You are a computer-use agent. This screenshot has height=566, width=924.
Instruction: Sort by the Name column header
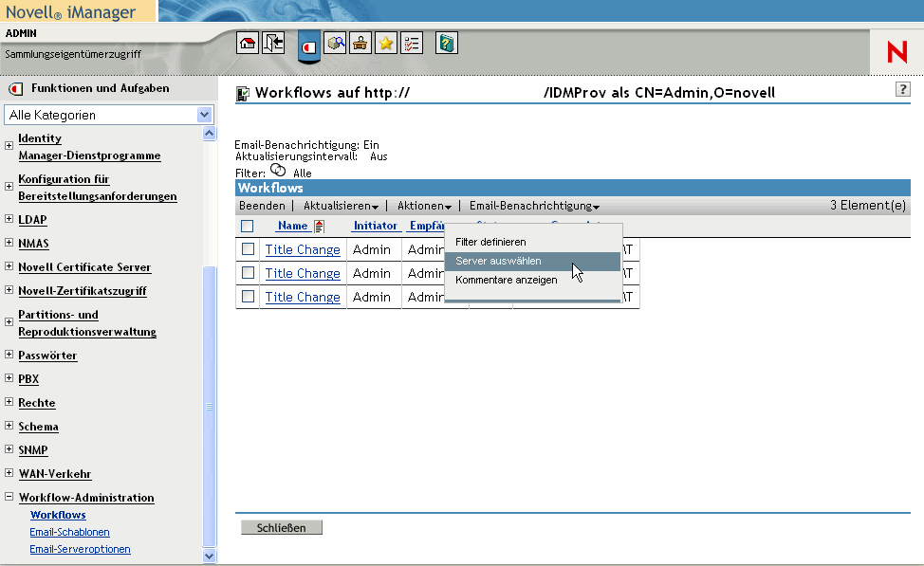coord(292,226)
